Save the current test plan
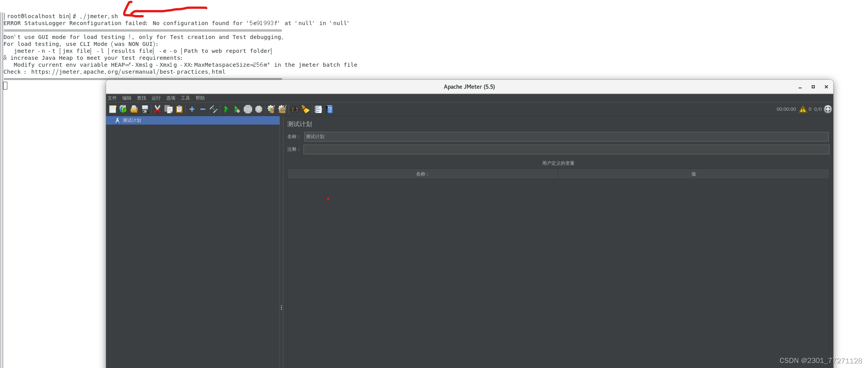868x368 pixels. 145,109
